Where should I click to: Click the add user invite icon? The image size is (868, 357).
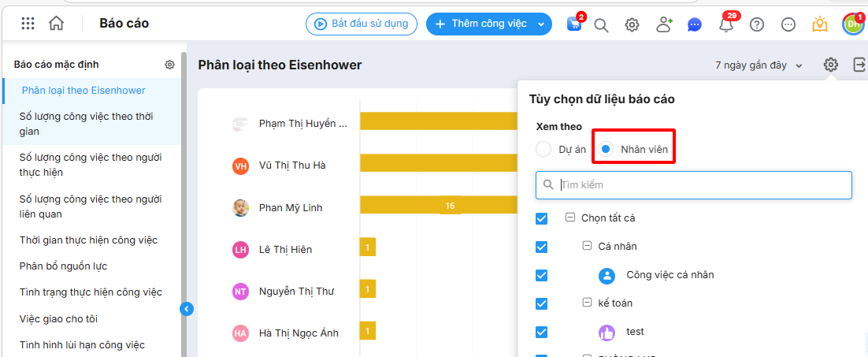tap(663, 24)
